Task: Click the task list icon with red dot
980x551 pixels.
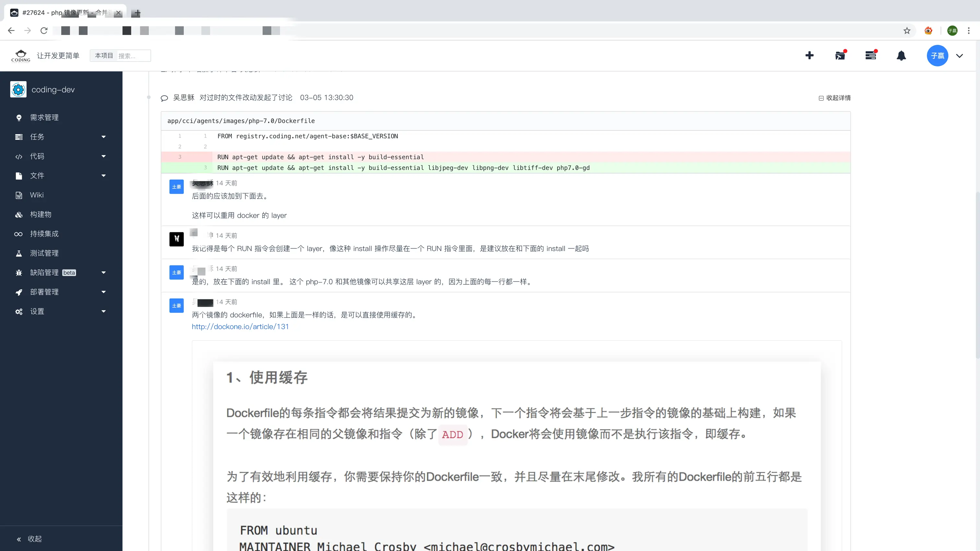Action: pos(870,55)
